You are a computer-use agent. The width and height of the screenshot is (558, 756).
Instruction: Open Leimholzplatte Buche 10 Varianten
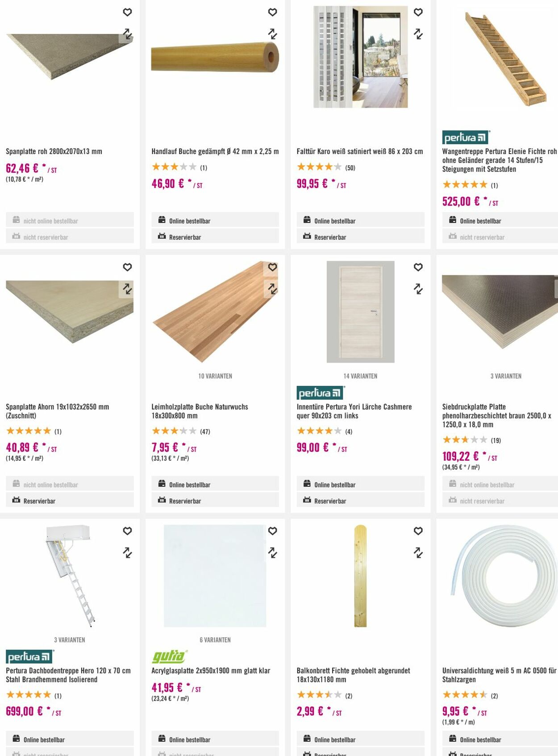tap(215, 376)
